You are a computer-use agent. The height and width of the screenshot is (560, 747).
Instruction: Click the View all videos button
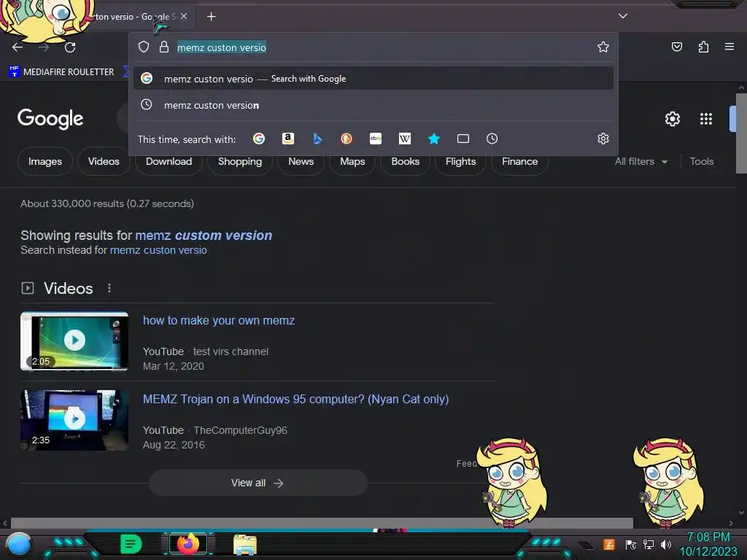point(258,483)
